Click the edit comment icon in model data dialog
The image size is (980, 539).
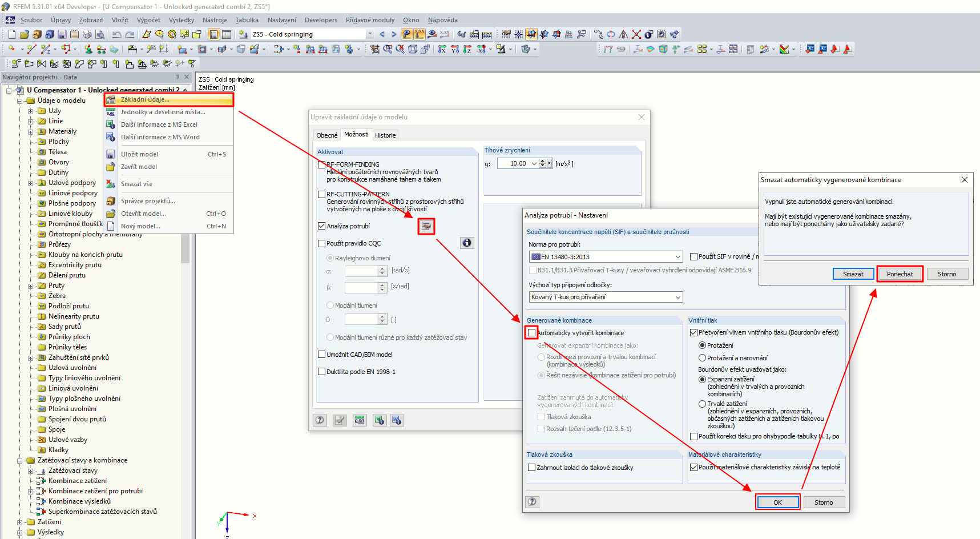(x=340, y=420)
